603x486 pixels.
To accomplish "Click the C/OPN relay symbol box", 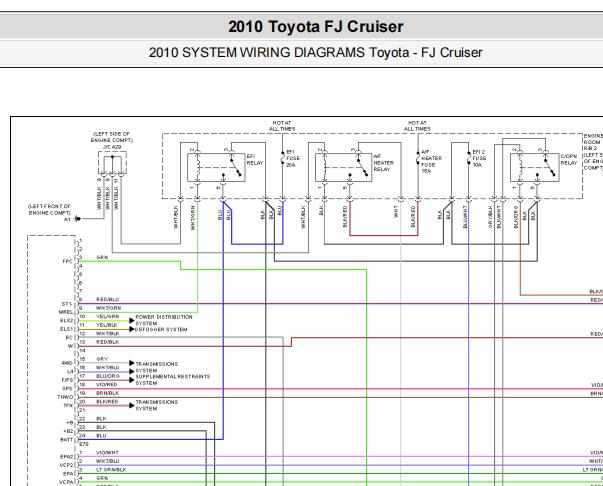I will 535,167.
